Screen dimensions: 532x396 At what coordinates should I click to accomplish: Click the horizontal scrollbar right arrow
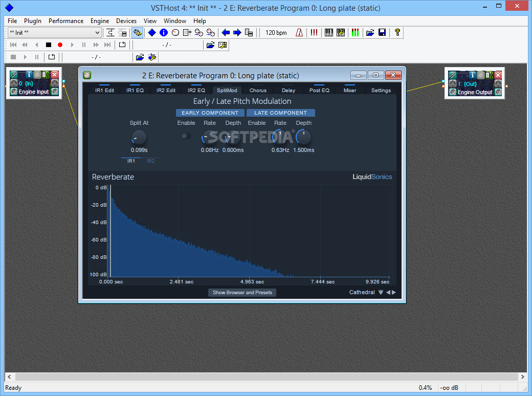[522, 377]
